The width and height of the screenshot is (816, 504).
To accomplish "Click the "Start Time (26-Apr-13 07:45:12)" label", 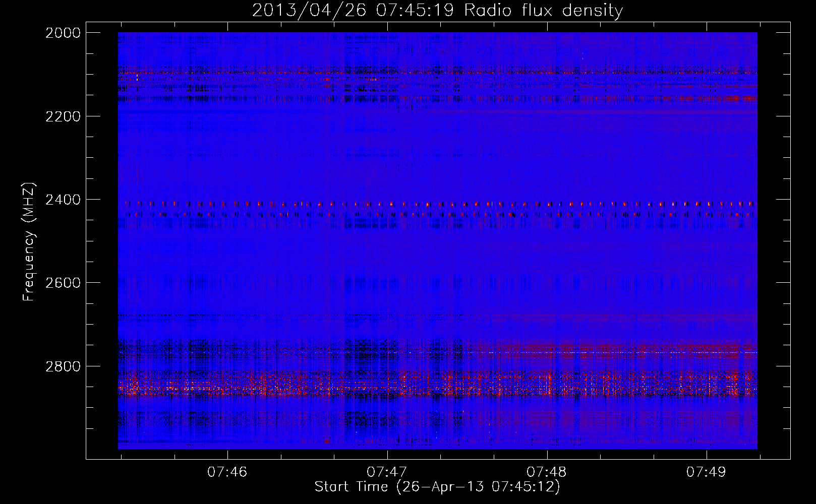I will coord(437,487).
